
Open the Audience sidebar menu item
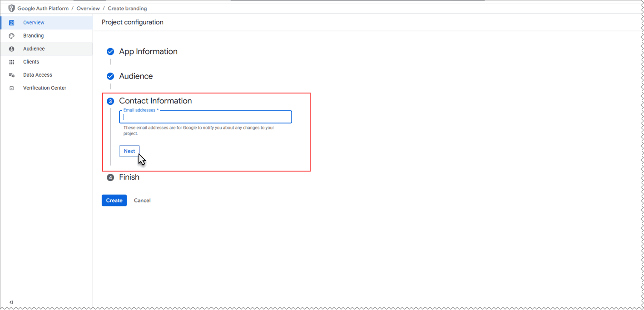47,49
